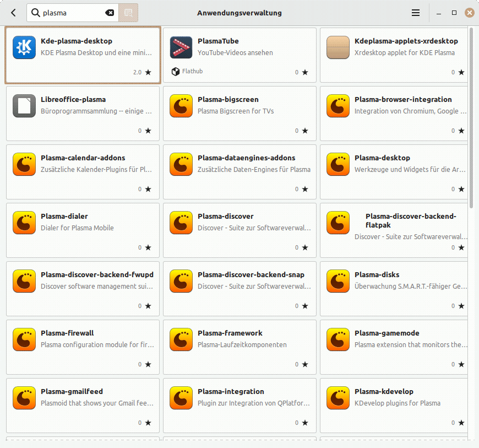Select the Kdeplasma-applets-xrdesktop icon
The width and height of the screenshot is (479, 448).
[338, 47]
